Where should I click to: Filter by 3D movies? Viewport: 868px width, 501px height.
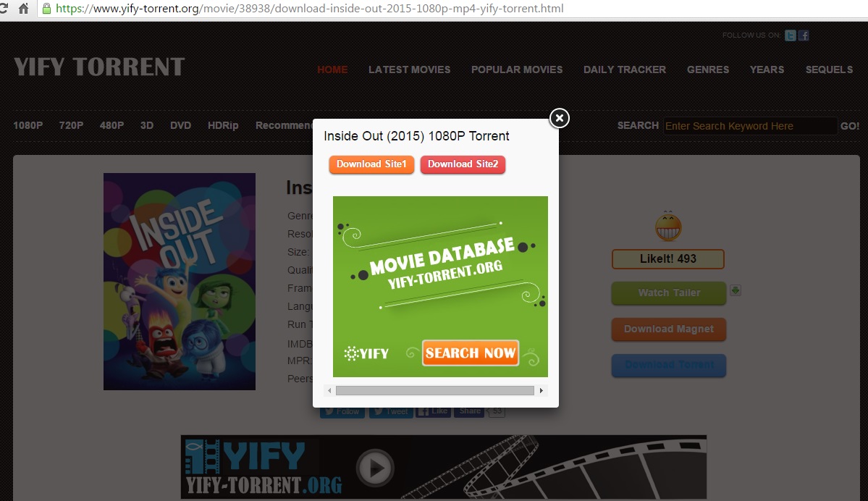147,126
